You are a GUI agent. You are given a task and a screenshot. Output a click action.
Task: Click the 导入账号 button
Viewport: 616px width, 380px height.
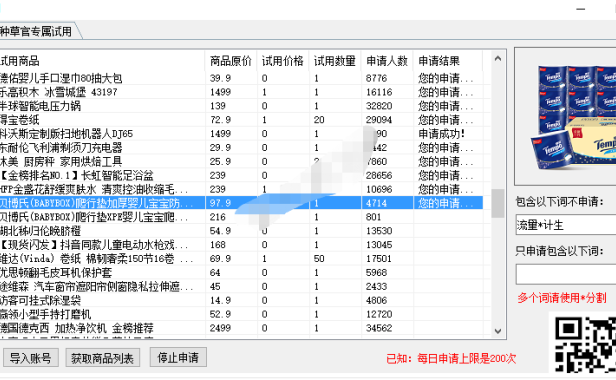pyautogui.click(x=31, y=358)
